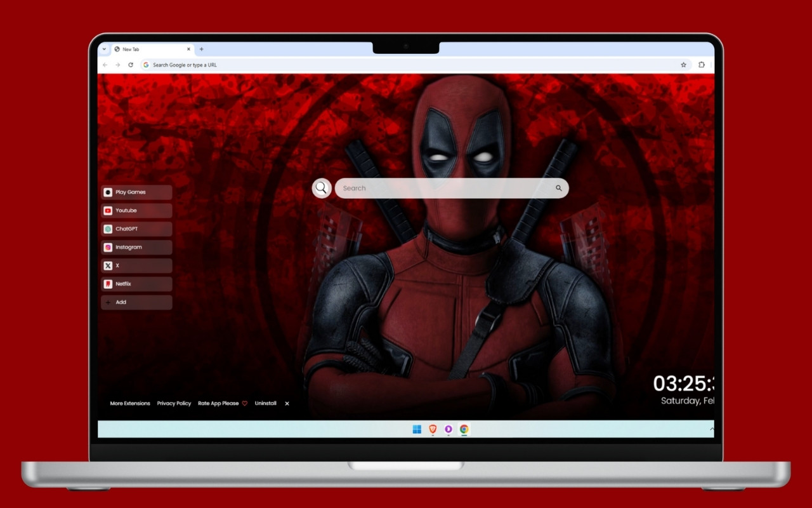Click the round magnifier button beside the search box
Screen dimensions: 812x508
322,188
